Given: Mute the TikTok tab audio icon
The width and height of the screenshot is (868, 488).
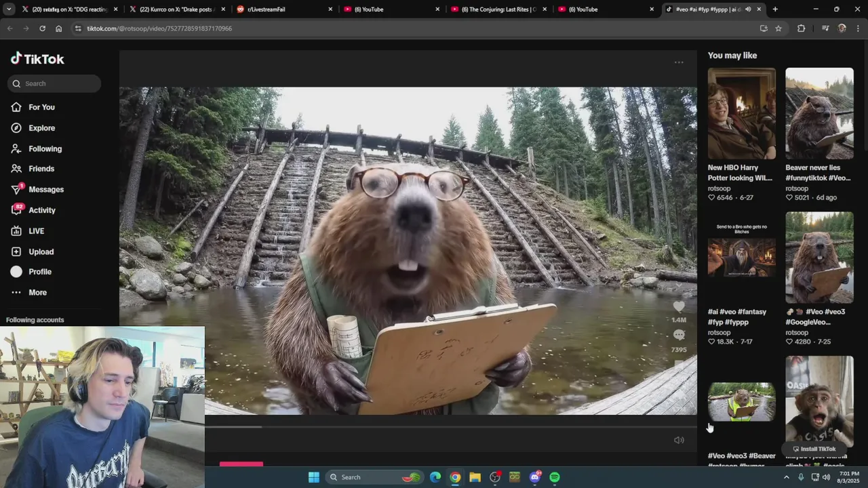Looking at the screenshot, I should [748, 9].
